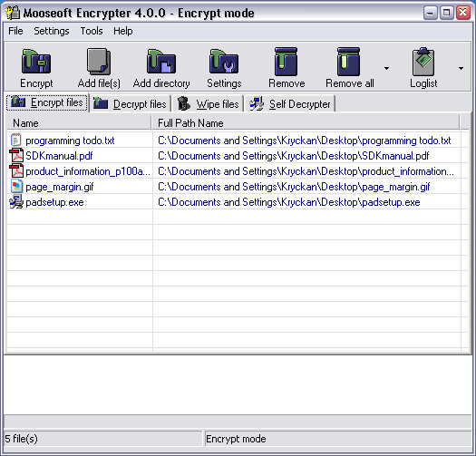Click the installer icon beside padsetup.exe
This screenshot has height=456, width=476.
tap(16, 202)
